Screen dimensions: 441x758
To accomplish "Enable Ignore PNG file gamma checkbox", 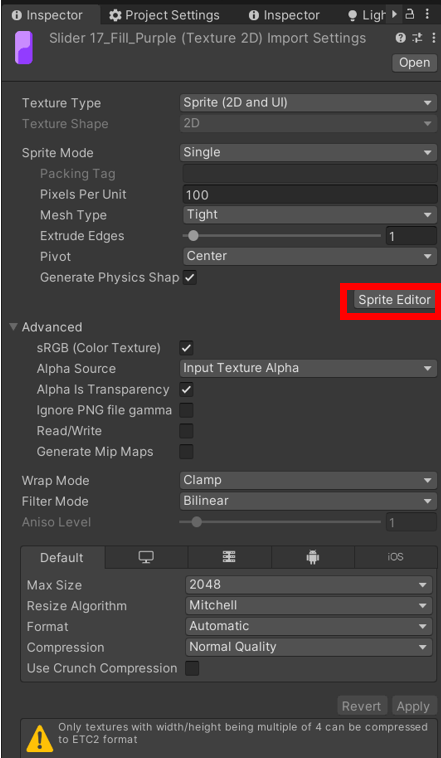I will pyautogui.click(x=186, y=410).
